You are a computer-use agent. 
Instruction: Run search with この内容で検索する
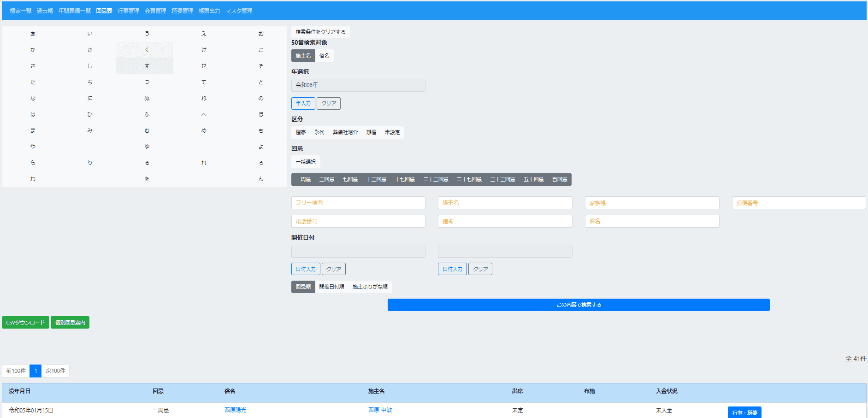click(579, 305)
